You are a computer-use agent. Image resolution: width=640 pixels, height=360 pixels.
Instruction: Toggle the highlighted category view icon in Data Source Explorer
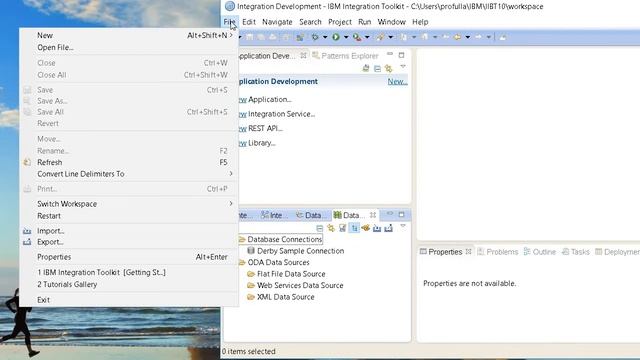354,228
